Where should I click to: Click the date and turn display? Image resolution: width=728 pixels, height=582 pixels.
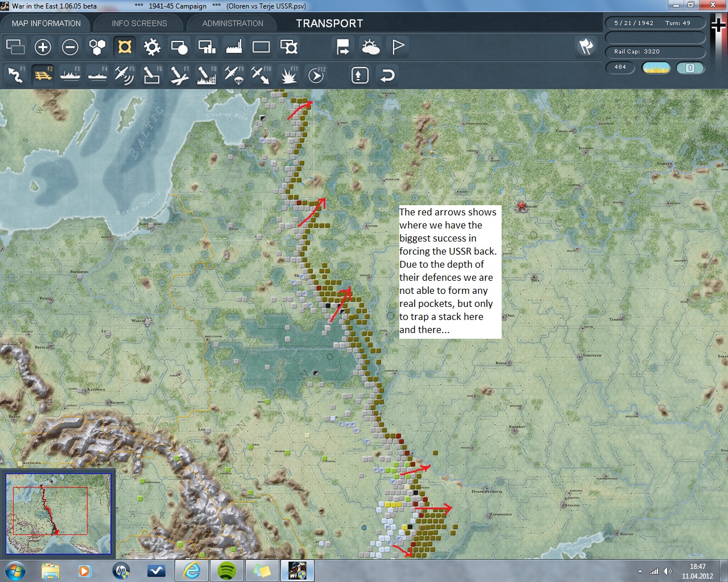pyautogui.click(x=654, y=23)
